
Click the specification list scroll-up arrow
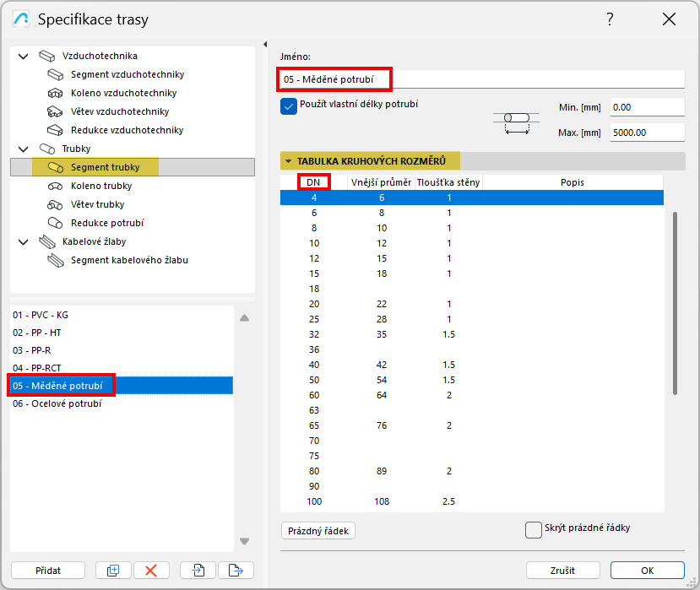click(244, 318)
